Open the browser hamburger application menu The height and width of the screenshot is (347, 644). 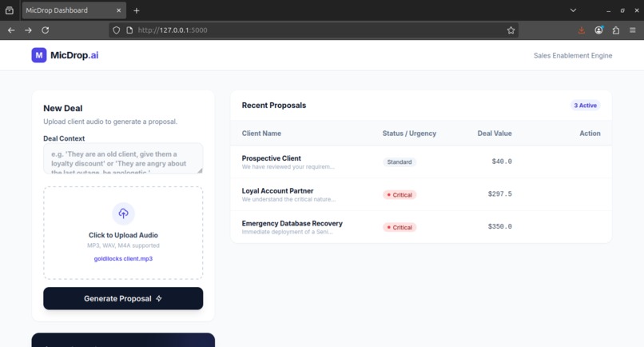click(633, 30)
